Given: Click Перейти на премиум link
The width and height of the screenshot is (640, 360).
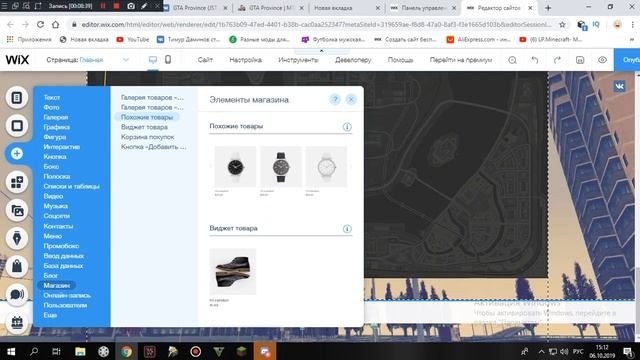Looking at the screenshot, I should pos(461,60).
